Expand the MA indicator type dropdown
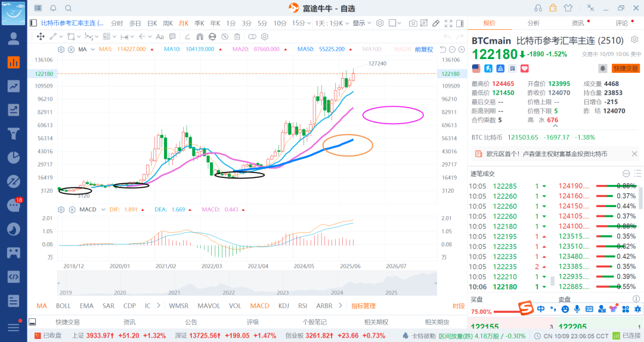The height and width of the screenshot is (342, 644). [x=93, y=50]
